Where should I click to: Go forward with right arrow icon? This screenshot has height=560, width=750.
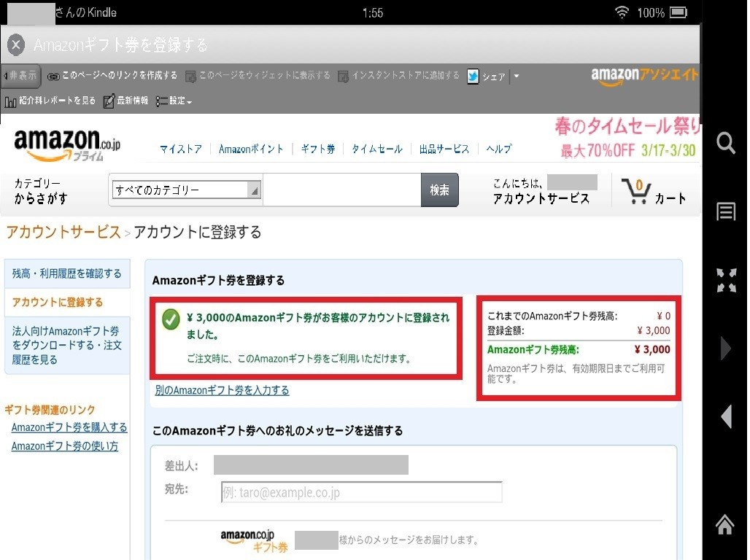pyautogui.click(x=726, y=348)
